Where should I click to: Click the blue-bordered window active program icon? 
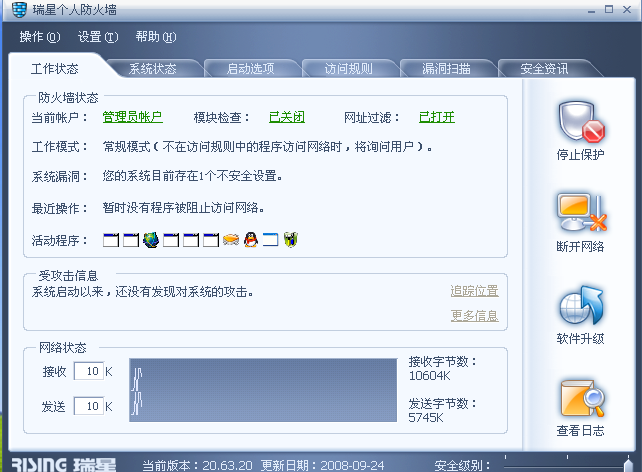(270, 239)
